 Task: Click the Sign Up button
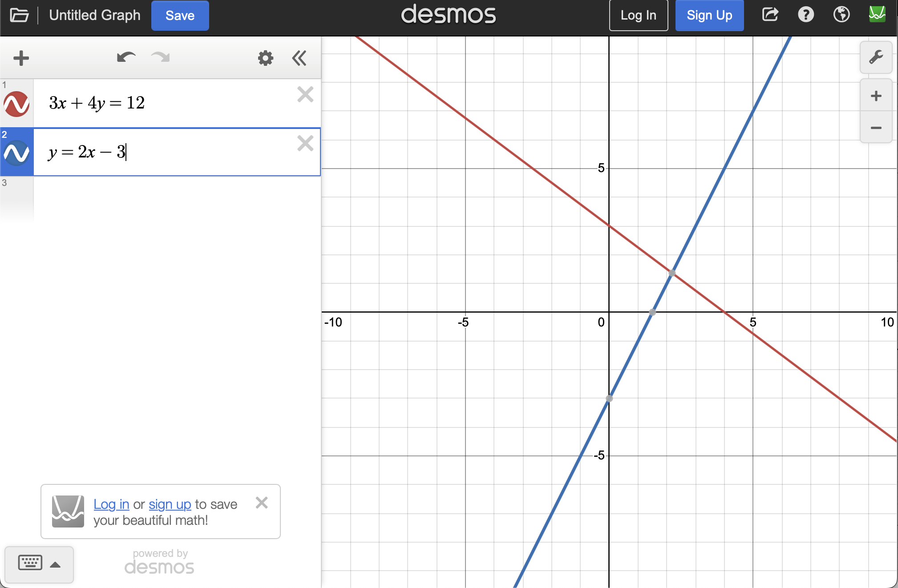[709, 16]
